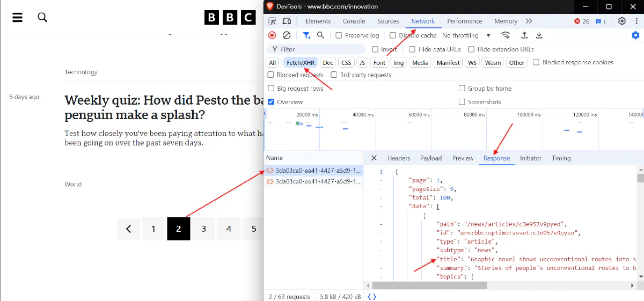This screenshot has width=644, height=301.
Task: Enable the Preserve log checkbox
Action: (339, 35)
